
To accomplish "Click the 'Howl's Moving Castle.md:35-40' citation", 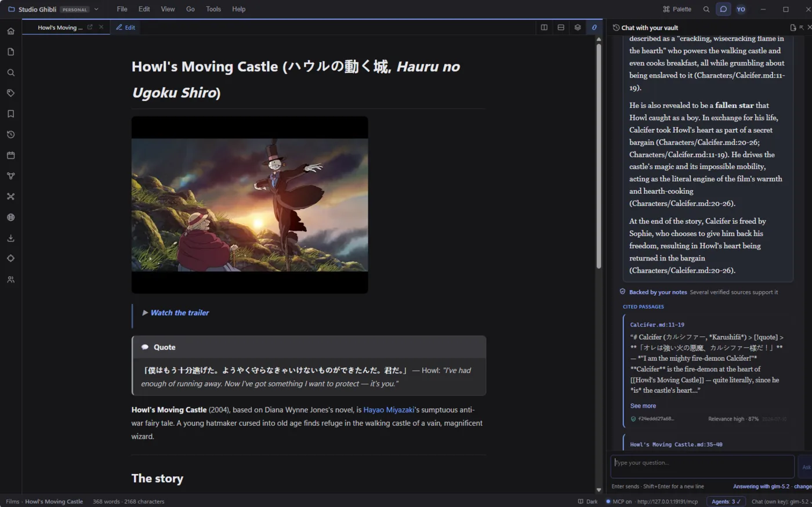I will (676, 445).
